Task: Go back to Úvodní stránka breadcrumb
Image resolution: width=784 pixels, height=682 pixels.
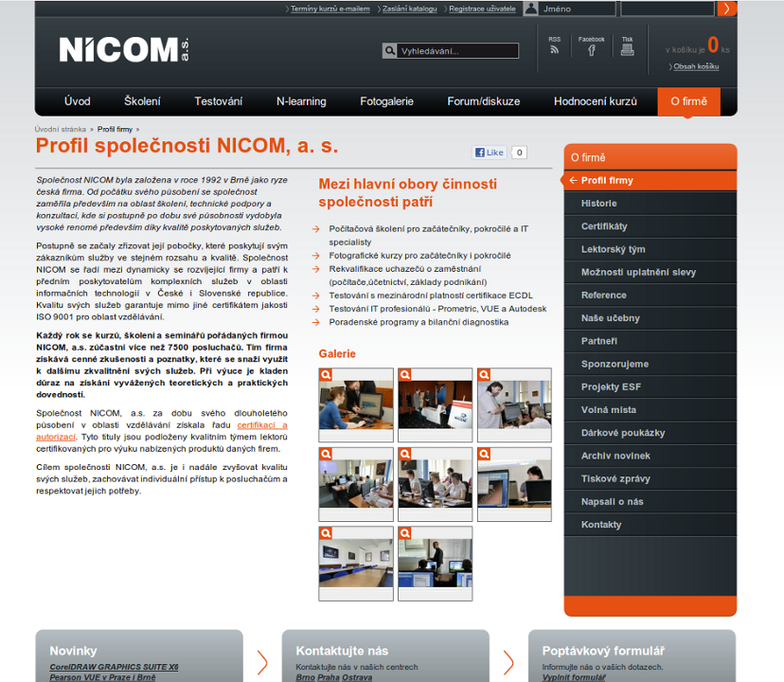Action: (x=61, y=129)
